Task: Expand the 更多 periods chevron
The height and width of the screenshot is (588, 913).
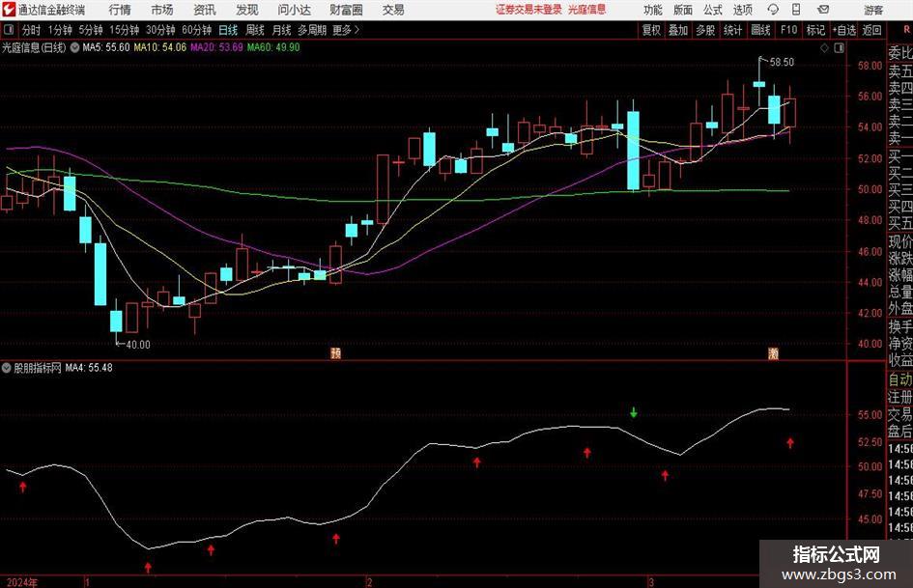Action: point(357,30)
